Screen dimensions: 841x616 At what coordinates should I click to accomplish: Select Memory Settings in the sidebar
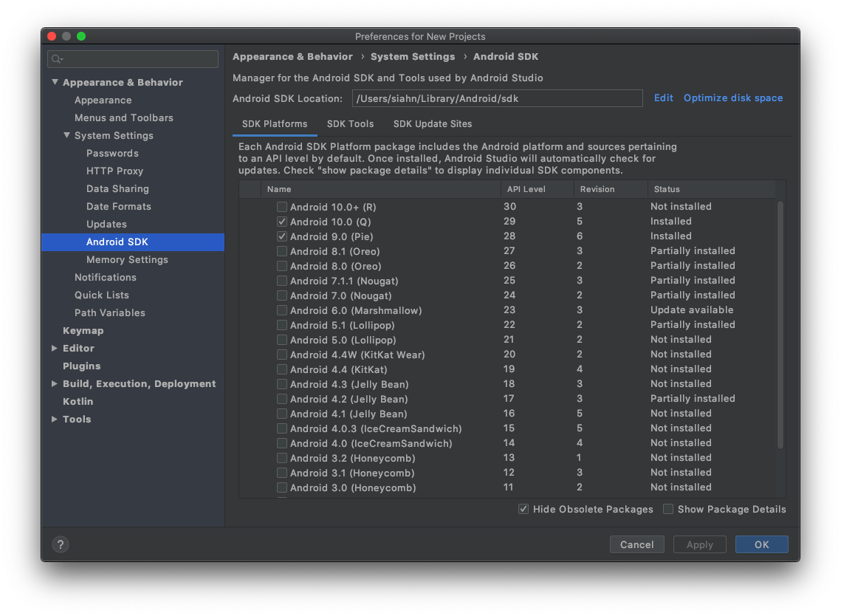pos(127,259)
